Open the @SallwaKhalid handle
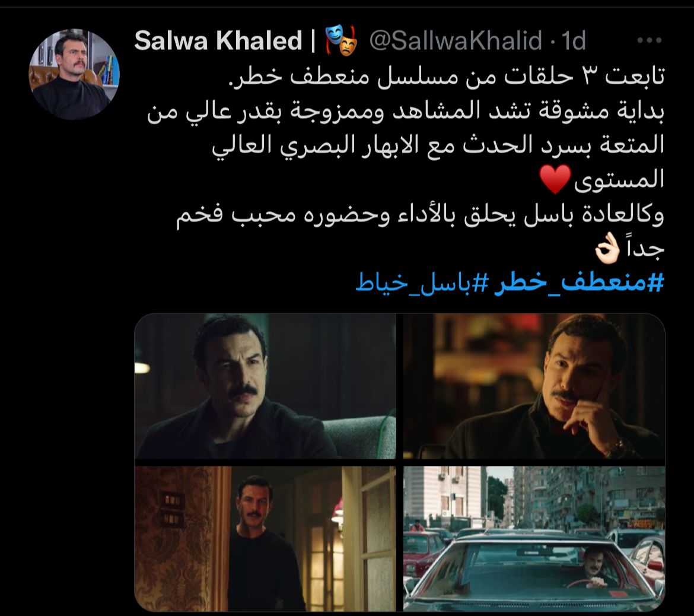 click(456, 41)
